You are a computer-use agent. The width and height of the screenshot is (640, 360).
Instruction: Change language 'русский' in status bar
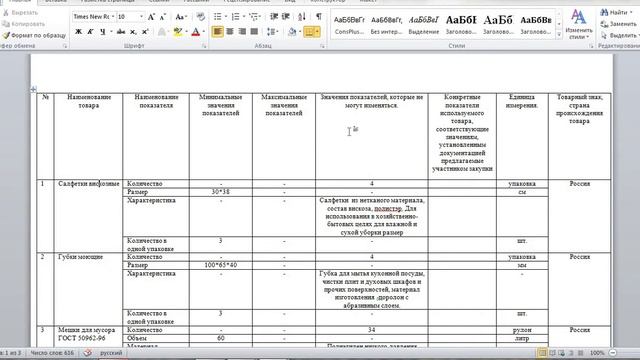pos(111,353)
